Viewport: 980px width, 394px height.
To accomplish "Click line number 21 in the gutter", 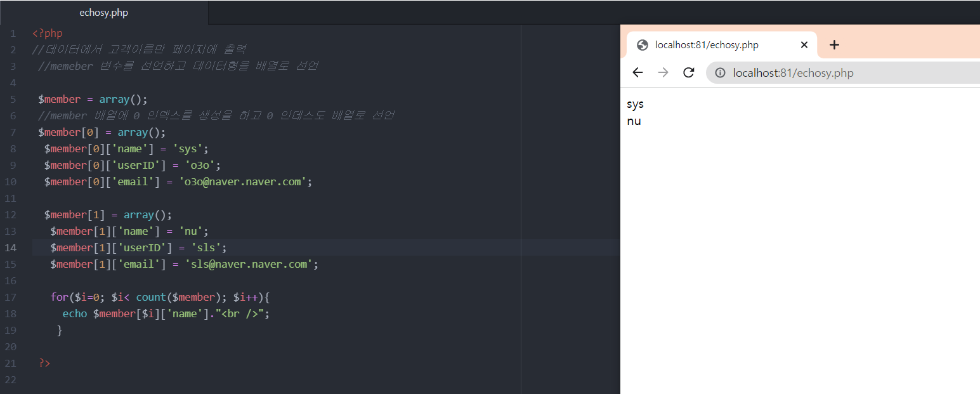I will coord(11,363).
